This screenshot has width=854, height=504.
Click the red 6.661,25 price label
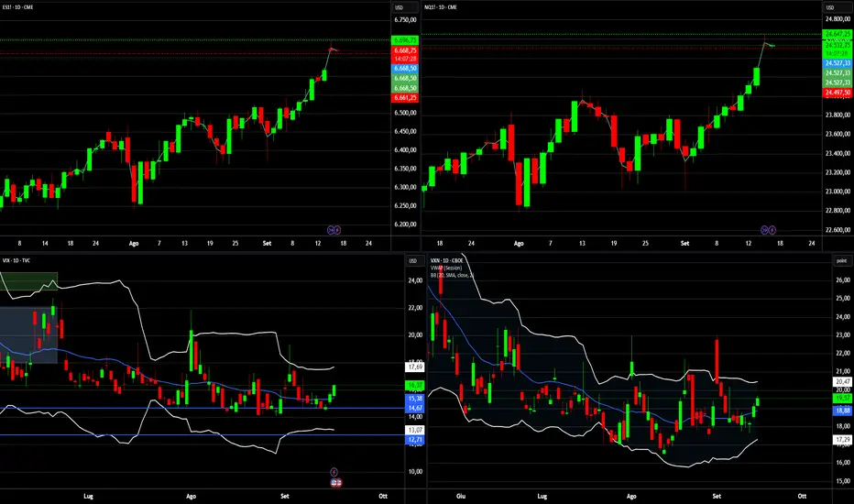pyautogui.click(x=405, y=98)
